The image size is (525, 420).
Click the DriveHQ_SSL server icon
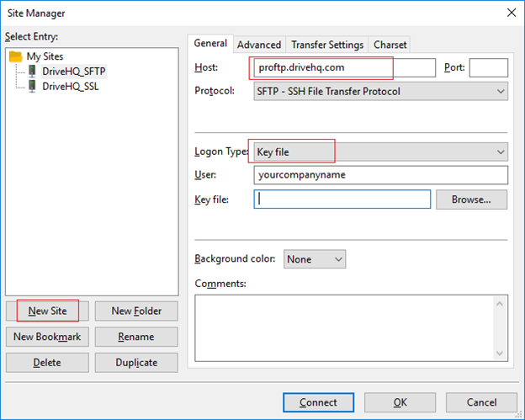33,86
